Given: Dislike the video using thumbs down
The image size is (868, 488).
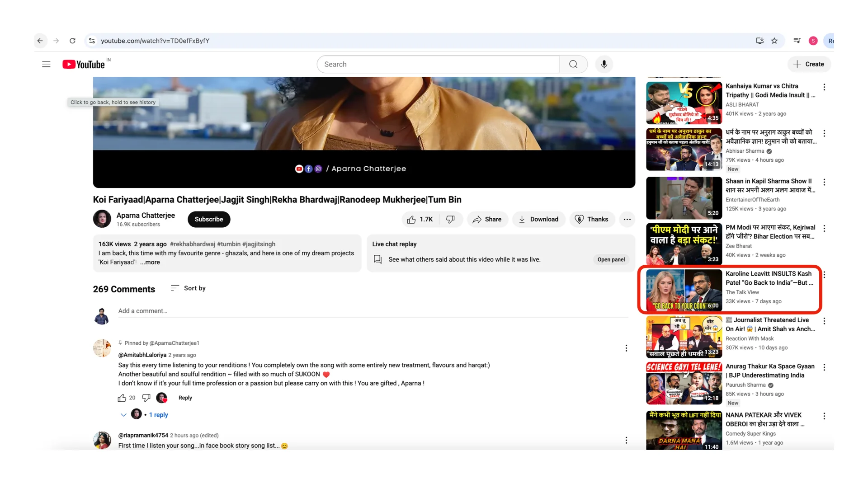Looking at the screenshot, I should [x=450, y=219].
